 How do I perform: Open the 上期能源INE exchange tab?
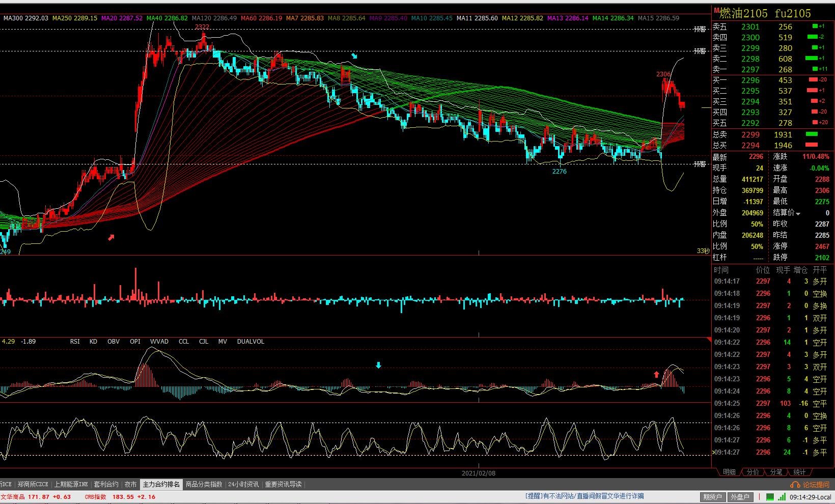[x=71, y=484]
